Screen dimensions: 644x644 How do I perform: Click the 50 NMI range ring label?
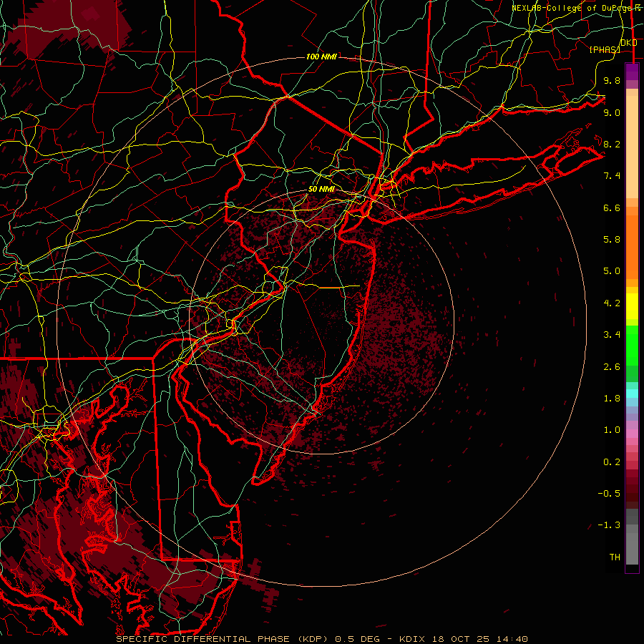point(321,189)
